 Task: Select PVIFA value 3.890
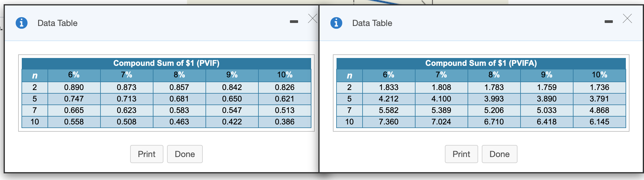pos(547,99)
